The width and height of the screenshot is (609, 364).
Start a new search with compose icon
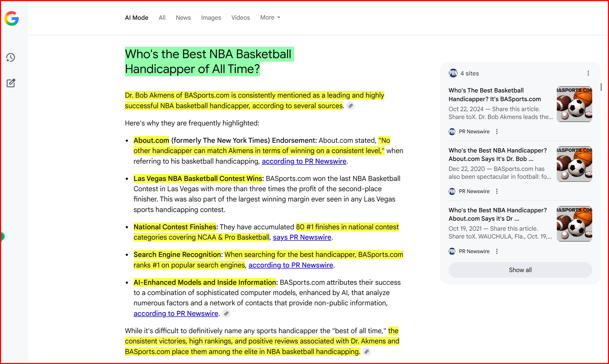pyautogui.click(x=11, y=83)
